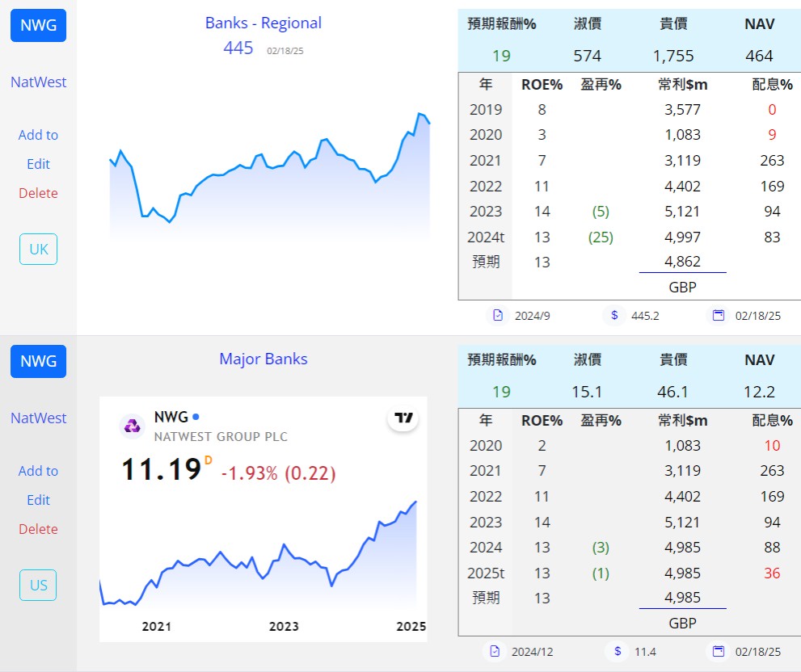Click the UK price chart thumbnail
The image size is (801, 672).
270,175
